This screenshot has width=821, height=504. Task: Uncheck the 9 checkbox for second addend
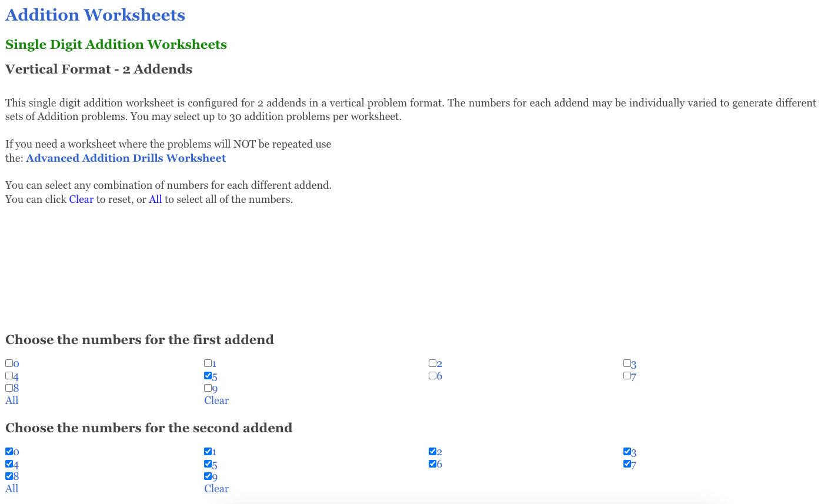point(207,476)
